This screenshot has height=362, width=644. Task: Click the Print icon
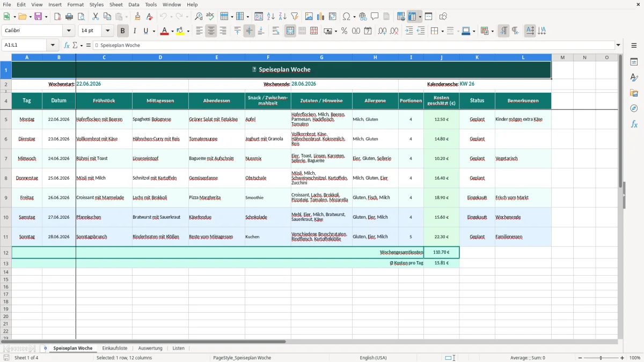[x=69, y=17]
